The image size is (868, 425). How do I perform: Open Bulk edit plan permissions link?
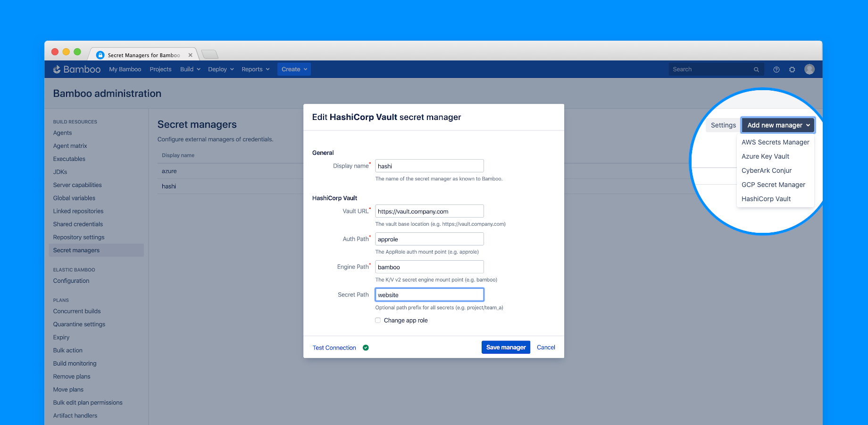[88, 403]
